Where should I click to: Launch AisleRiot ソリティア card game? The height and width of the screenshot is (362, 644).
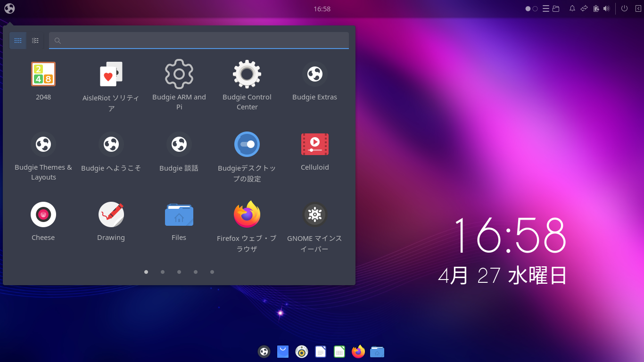[x=111, y=86]
